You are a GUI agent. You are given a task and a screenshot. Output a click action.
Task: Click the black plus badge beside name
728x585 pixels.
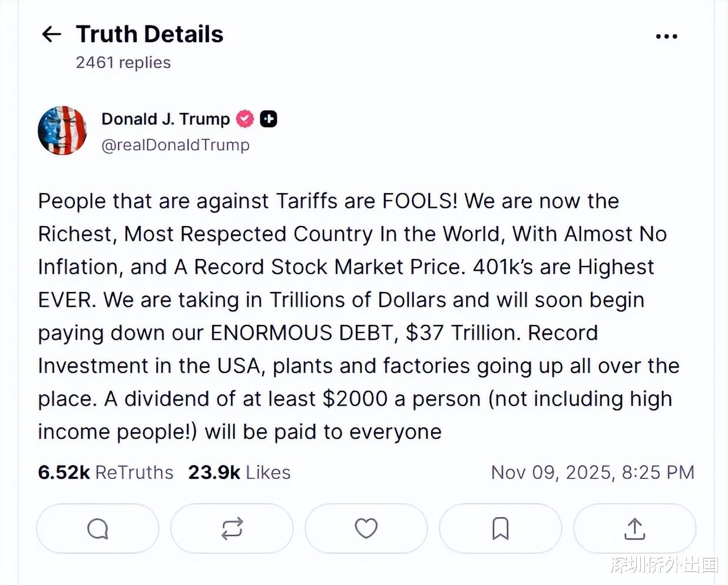(x=269, y=119)
